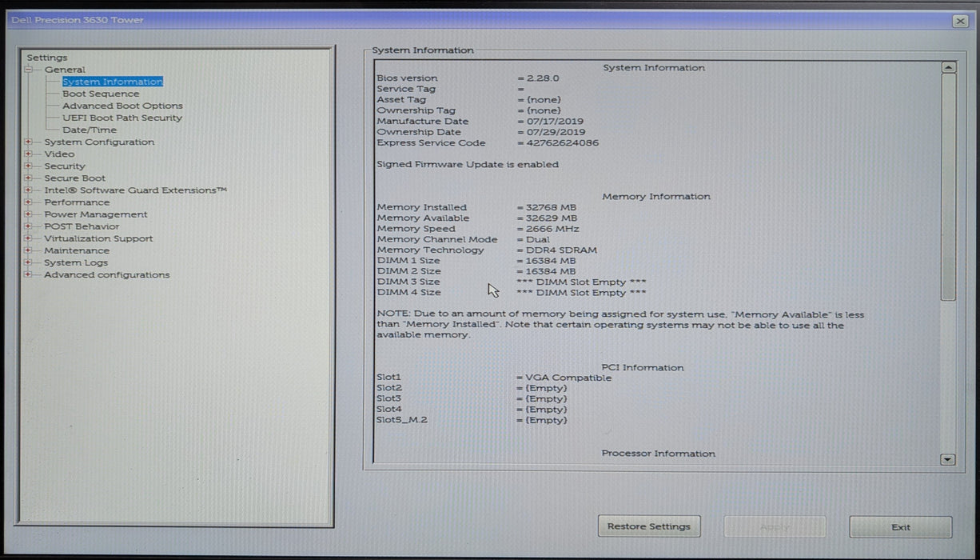The image size is (980, 560).
Task: Click the Asset Tag label
Action: tap(401, 100)
